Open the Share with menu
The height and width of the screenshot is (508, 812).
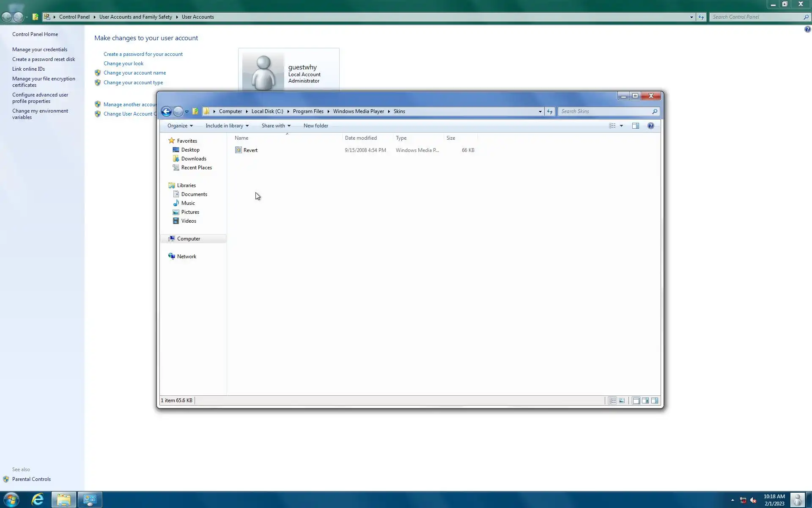click(x=276, y=126)
